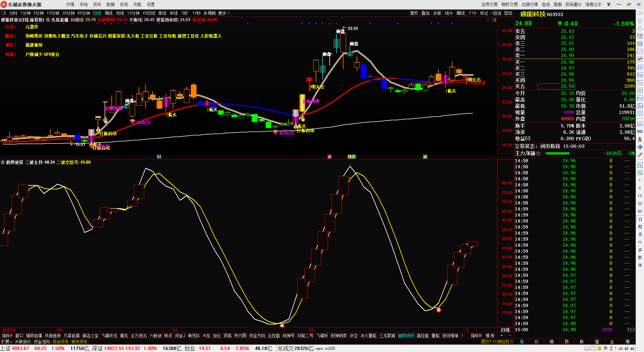Expand more indicator tabs with the arrow
Screen dimensions: 644x352
pyautogui.click(x=462, y=336)
